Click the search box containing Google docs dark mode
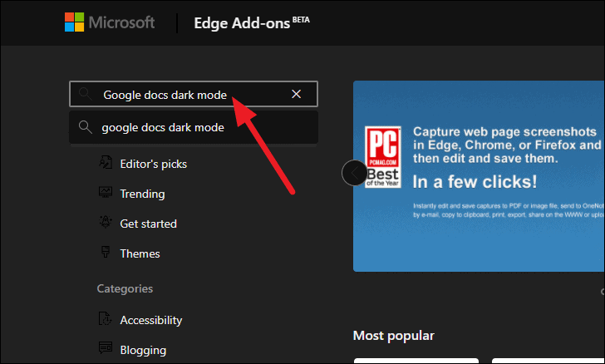The image size is (605, 364). [194, 94]
